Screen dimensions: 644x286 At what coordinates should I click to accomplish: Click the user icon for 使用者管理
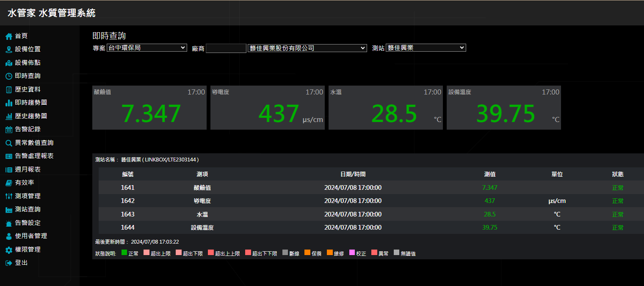(x=9, y=236)
